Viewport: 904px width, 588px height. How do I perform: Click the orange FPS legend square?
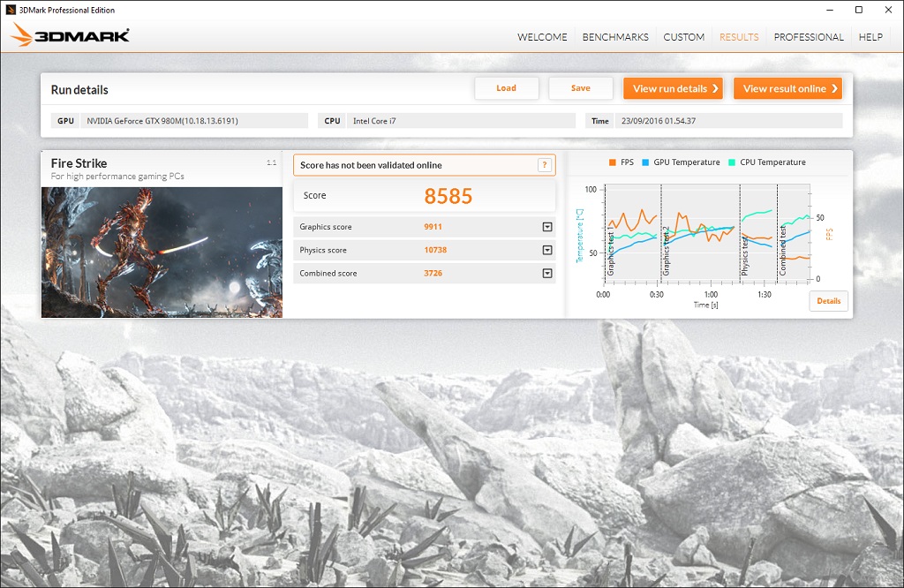pos(613,162)
